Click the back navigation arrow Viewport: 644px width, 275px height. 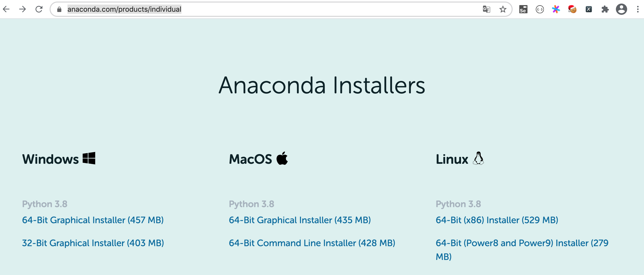[x=6, y=9]
